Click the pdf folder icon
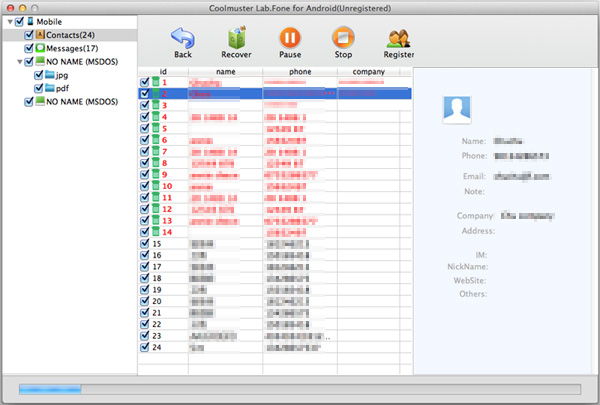600x405 pixels. tap(50, 88)
